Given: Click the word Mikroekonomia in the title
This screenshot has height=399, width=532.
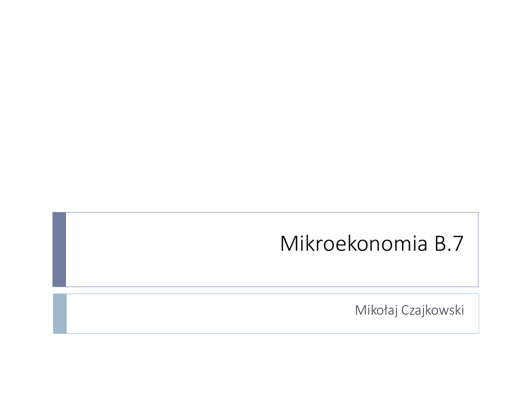Looking at the screenshot, I should point(354,244).
